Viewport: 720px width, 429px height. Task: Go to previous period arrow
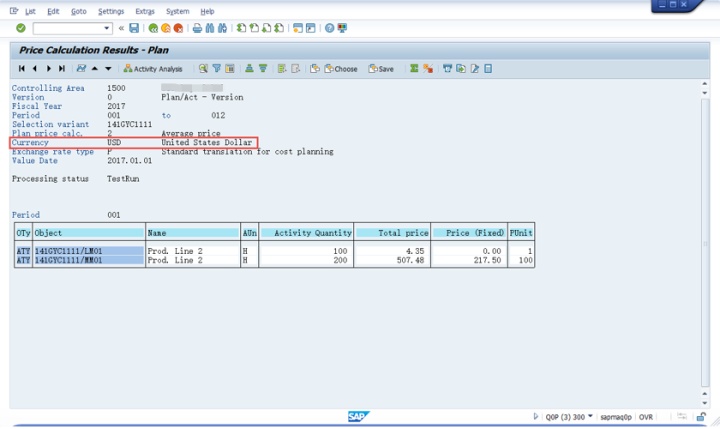click(34, 68)
